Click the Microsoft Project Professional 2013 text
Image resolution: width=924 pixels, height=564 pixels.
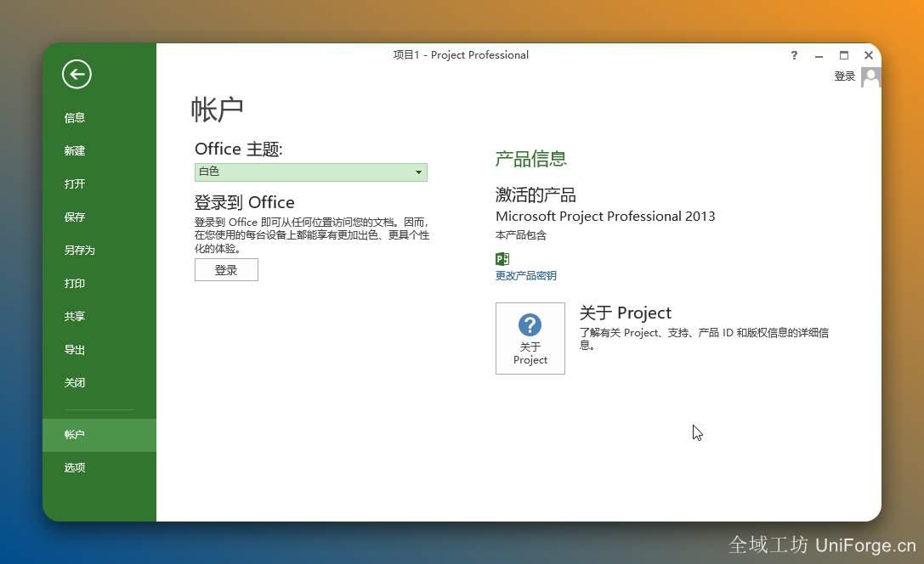coord(605,216)
